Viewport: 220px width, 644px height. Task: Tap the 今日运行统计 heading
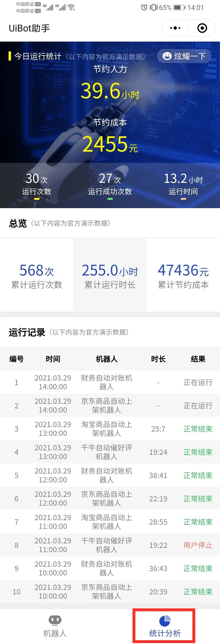37,56
